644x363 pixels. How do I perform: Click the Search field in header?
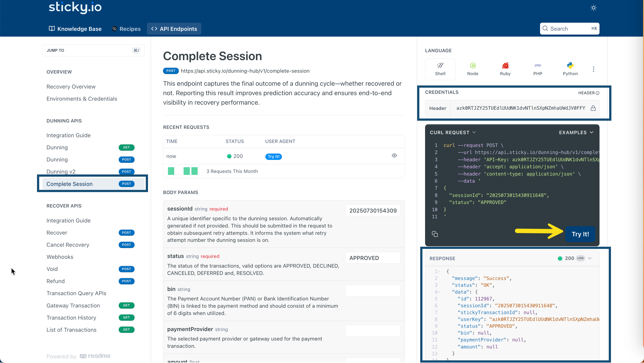coord(570,29)
